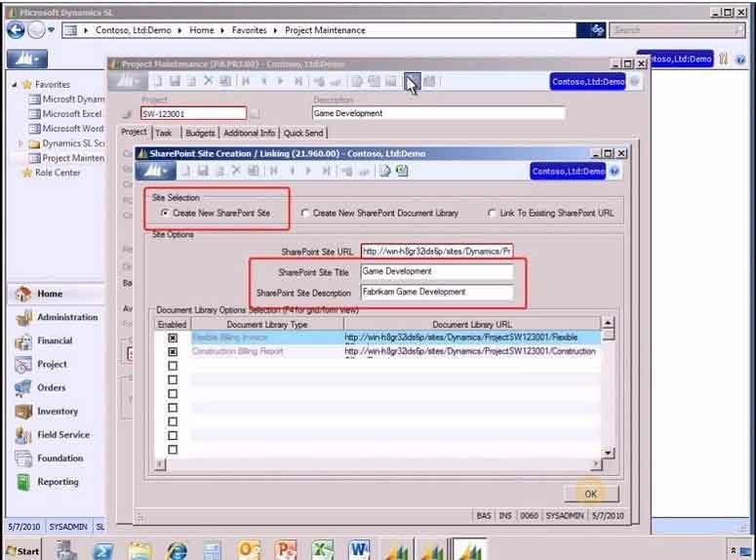
Task: Check the fourth row Enabled checkbox
Action: coord(173,380)
